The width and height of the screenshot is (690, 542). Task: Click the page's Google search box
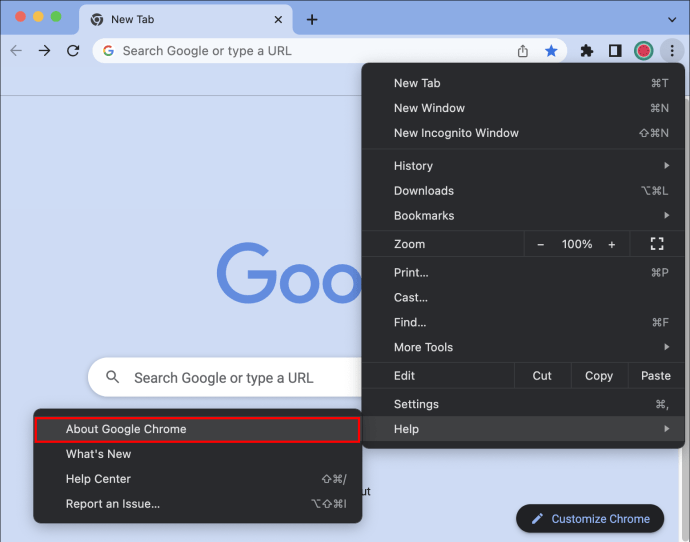coord(224,377)
